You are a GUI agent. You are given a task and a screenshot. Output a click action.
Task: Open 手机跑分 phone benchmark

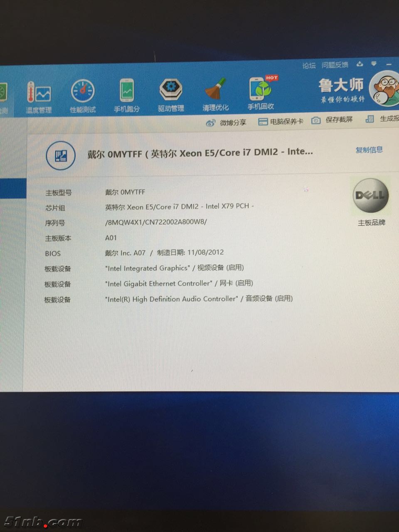coord(127,96)
